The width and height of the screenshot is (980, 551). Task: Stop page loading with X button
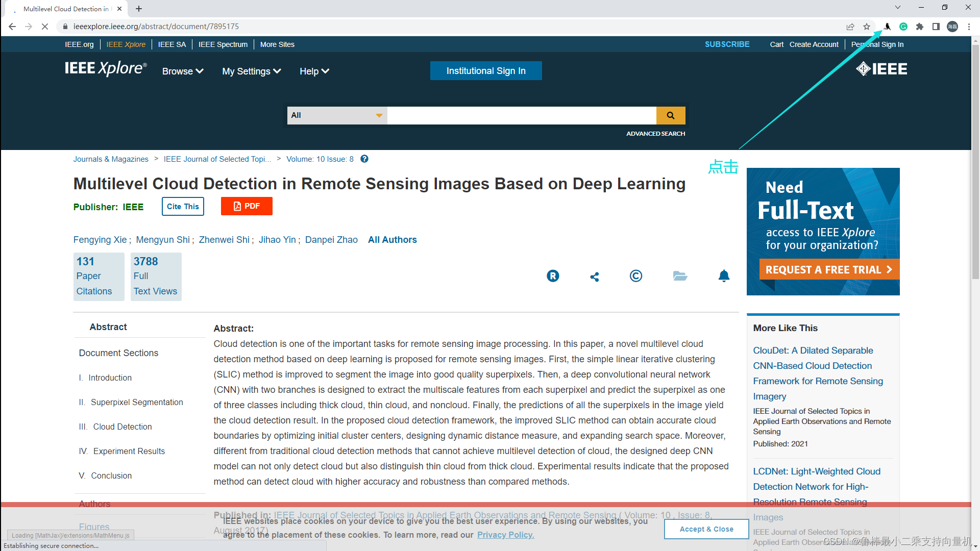45,27
